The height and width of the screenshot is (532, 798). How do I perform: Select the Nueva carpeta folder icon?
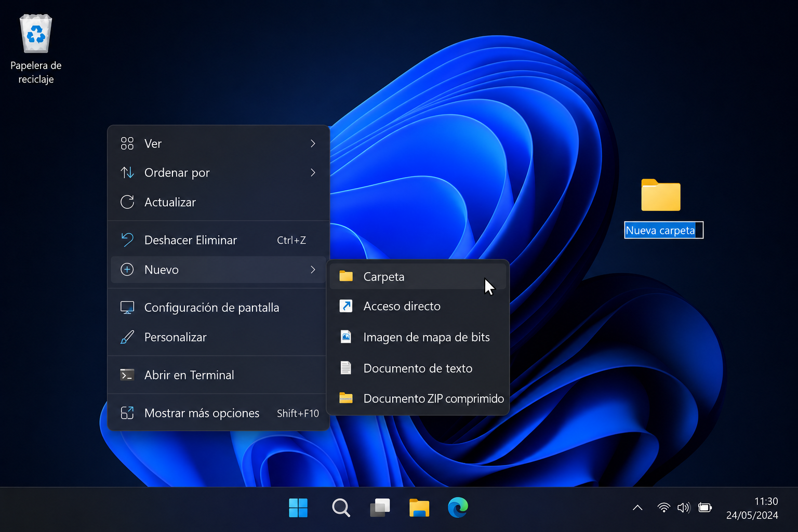[661, 195]
